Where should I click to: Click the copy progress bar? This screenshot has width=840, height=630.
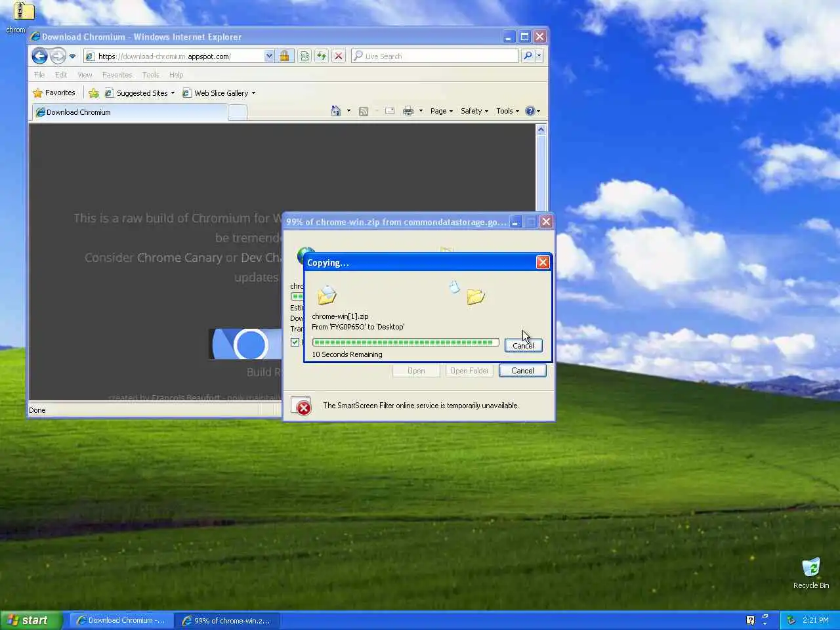pos(406,343)
